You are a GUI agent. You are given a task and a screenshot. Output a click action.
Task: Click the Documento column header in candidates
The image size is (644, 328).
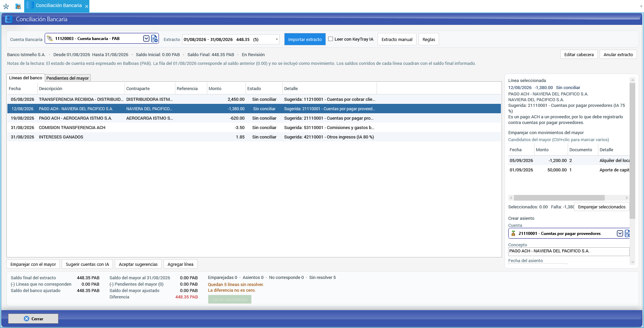[x=583, y=150]
